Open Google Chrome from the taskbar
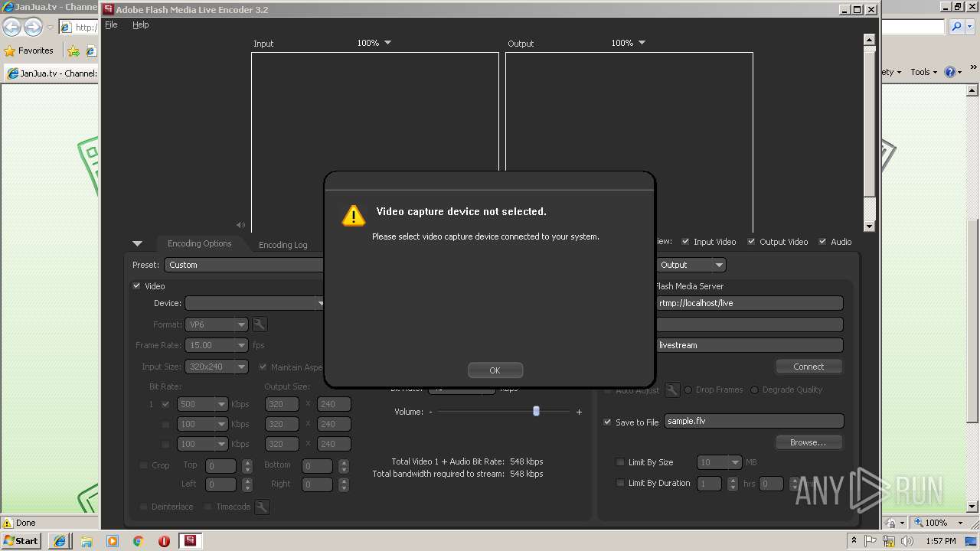This screenshot has height=551, width=980. (138, 541)
